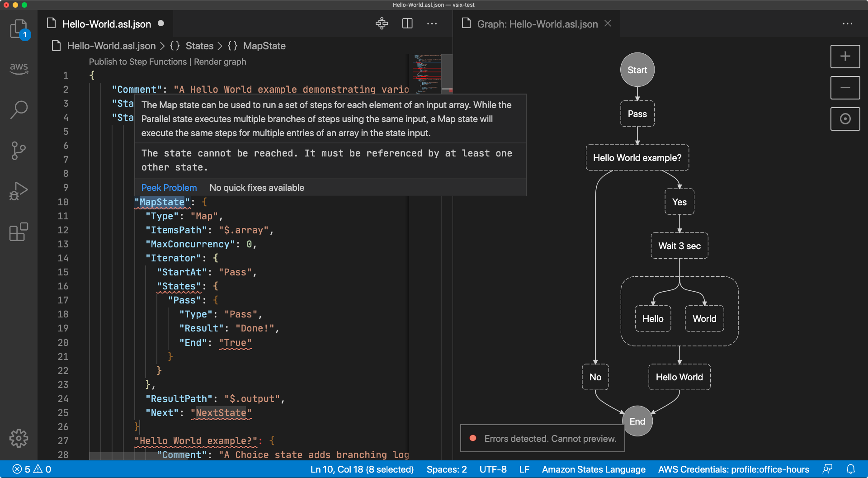Click the Peek Problem link

(169, 188)
